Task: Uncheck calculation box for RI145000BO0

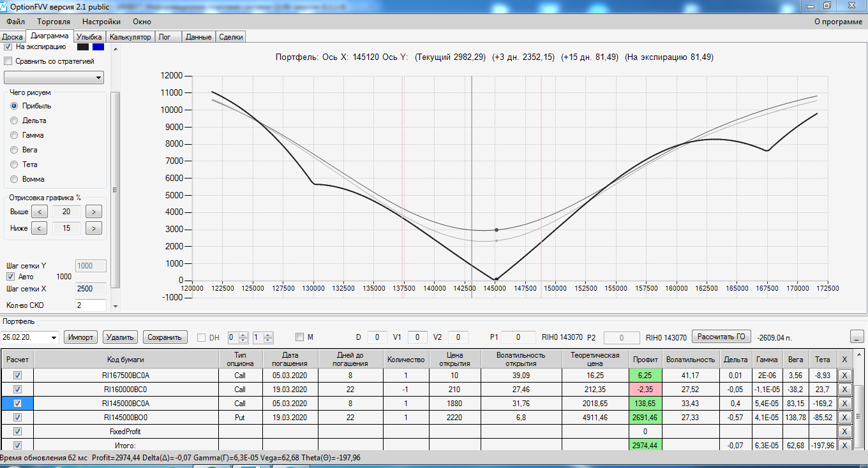Action: (18, 417)
